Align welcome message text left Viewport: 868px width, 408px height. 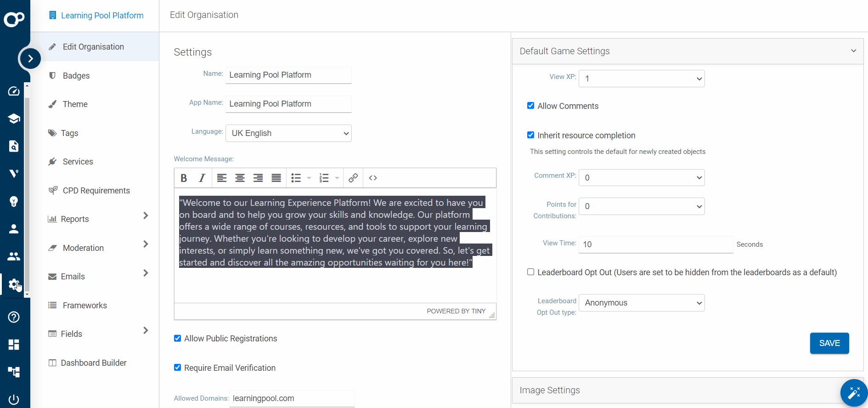(222, 178)
